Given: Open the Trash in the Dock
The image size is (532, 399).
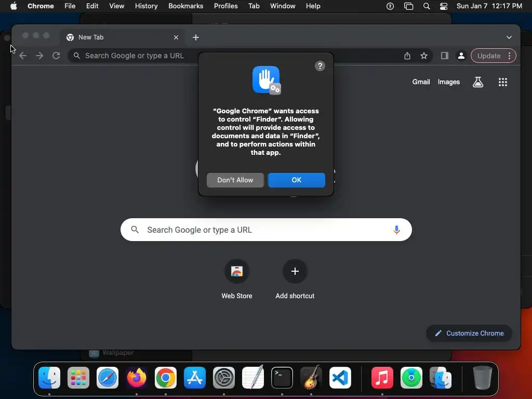Looking at the screenshot, I should [482, 378].
